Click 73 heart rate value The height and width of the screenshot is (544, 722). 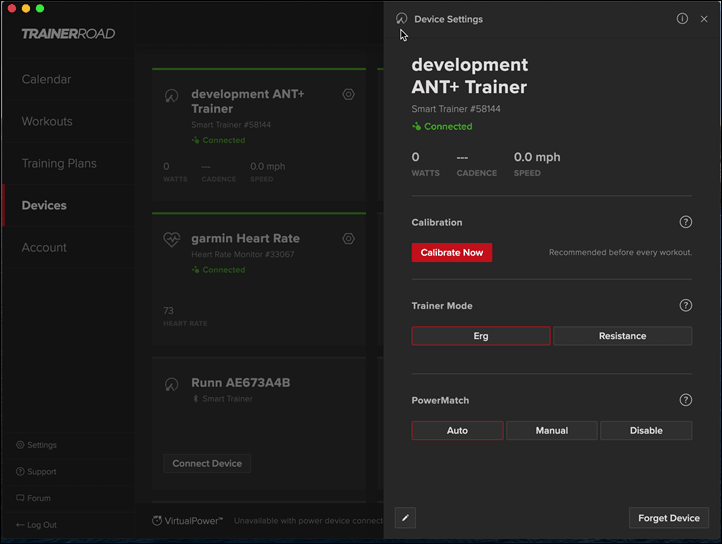[168, 310]
